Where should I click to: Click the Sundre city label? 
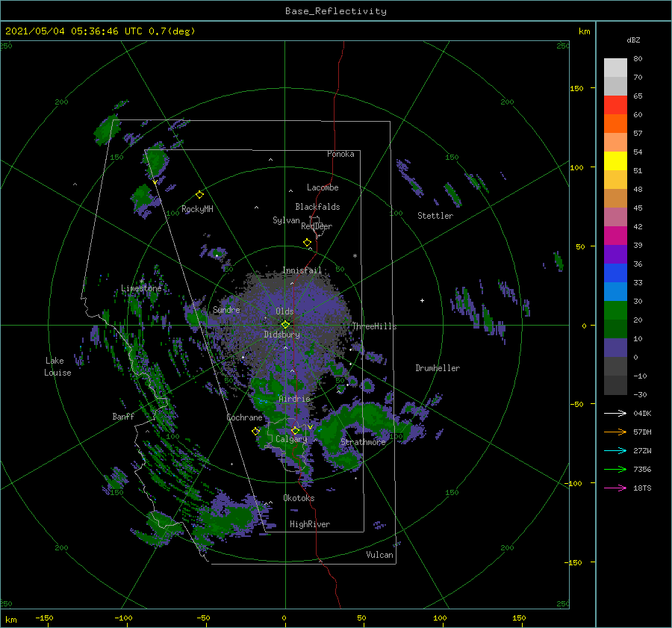pyautogui.click(x=226, y=309)
